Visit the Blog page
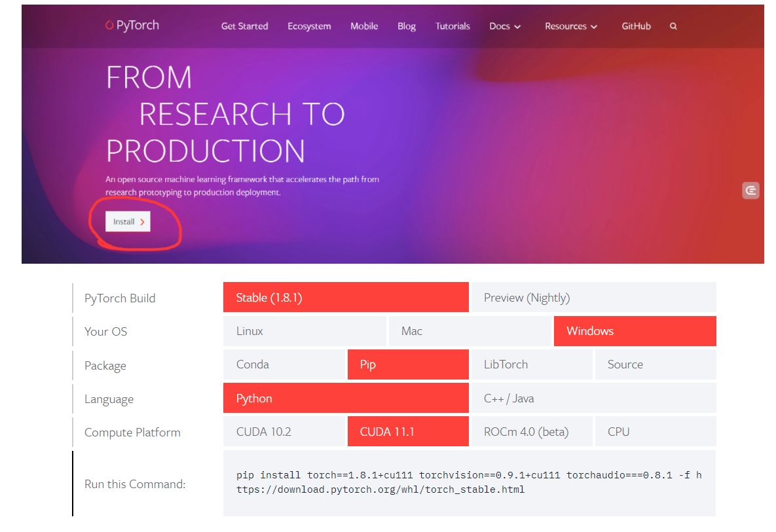 click(x=406, y=26)
